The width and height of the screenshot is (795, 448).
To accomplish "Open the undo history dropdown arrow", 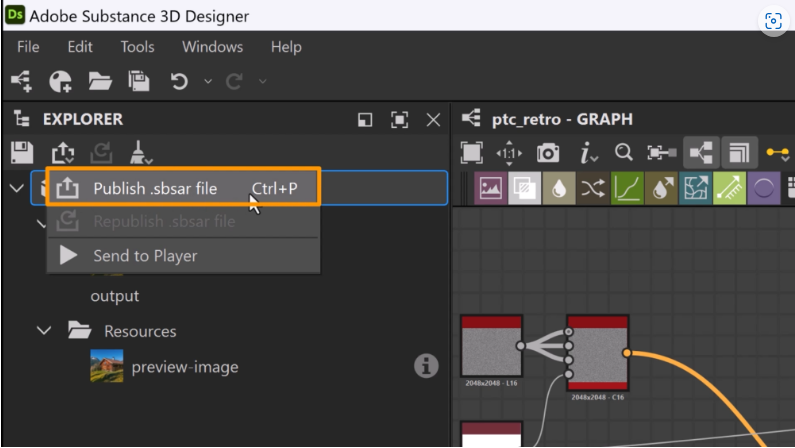I will click(207, 81).
